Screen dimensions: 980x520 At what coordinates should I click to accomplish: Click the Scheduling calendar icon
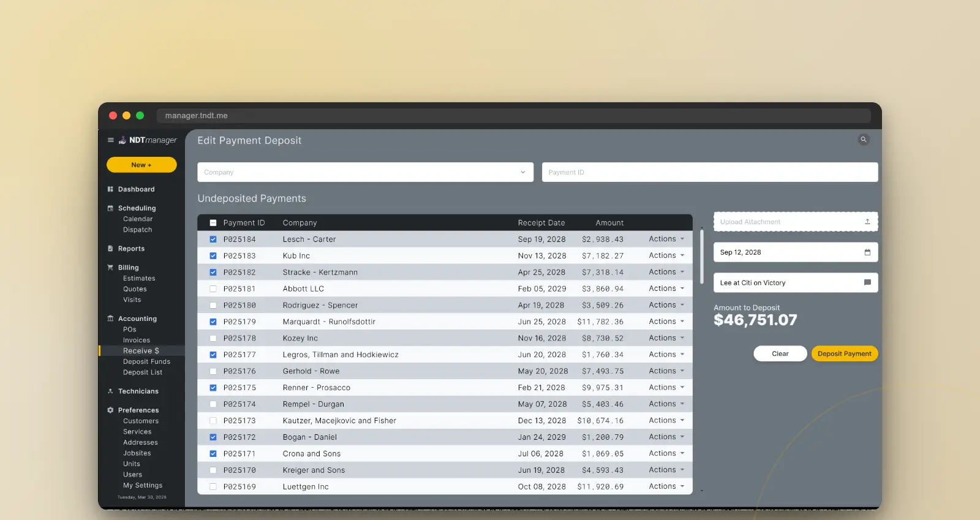(110, 208)
